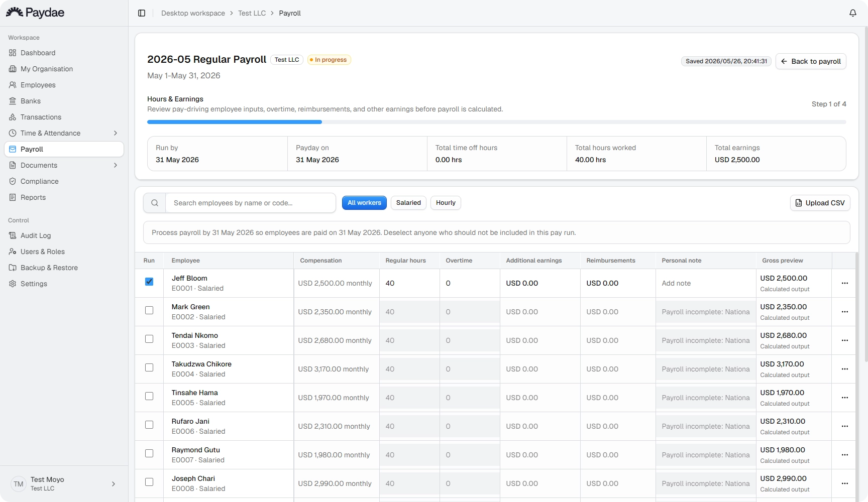Viewport: 868px width, 502px height.
Task: Open row actions menu for Mark Green
Action: point(845,312)
